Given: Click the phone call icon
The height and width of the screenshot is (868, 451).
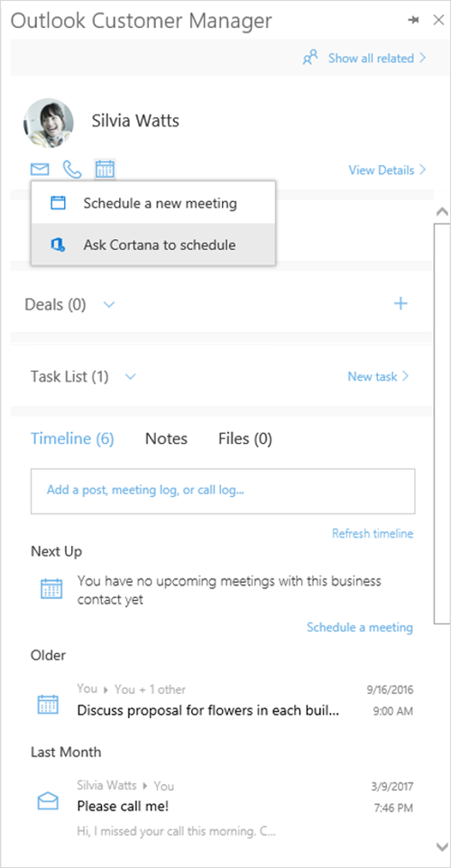Looking at the screenshot, I should (x=72, y=170).
